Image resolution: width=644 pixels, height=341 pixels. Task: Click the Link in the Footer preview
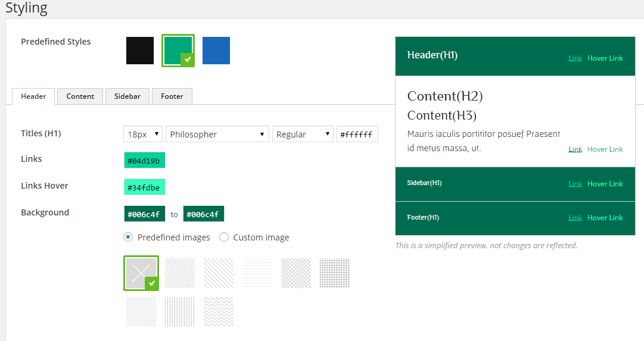click(575, 218)
